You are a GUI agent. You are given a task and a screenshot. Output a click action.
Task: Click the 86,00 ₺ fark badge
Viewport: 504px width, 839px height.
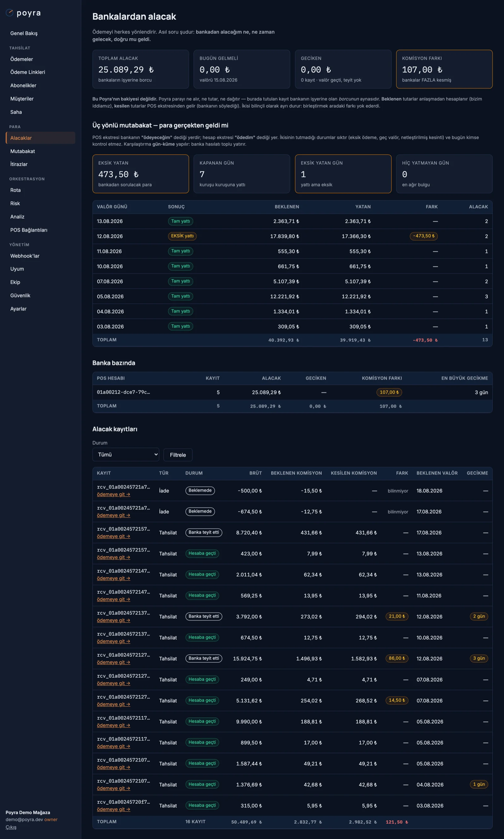(397, 658)
